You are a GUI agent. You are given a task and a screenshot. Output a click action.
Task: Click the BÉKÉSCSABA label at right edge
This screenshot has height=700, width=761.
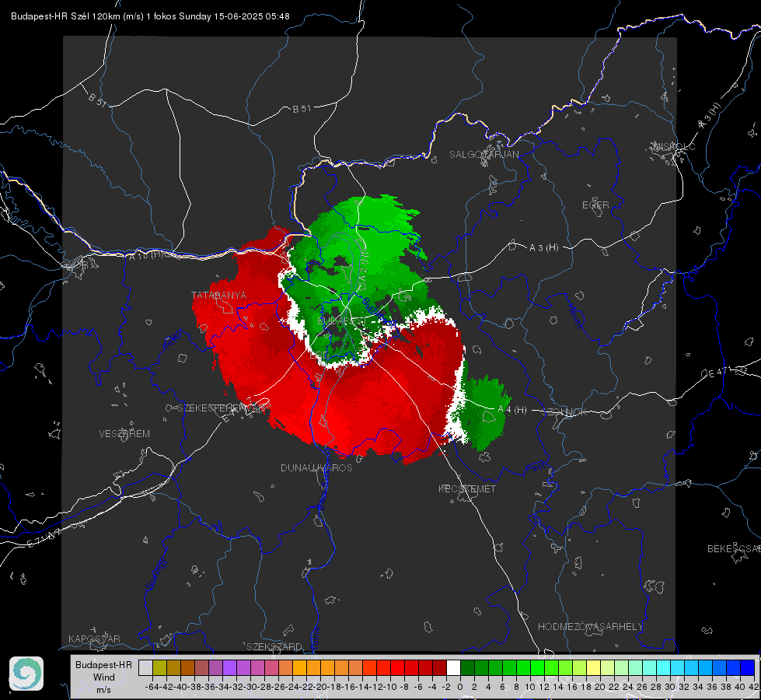(733, 548)
